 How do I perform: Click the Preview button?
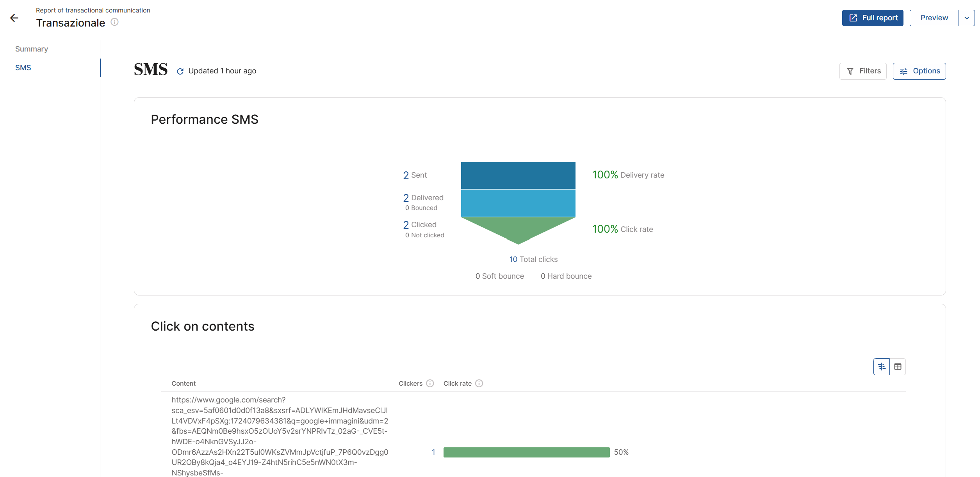[934, 18]
